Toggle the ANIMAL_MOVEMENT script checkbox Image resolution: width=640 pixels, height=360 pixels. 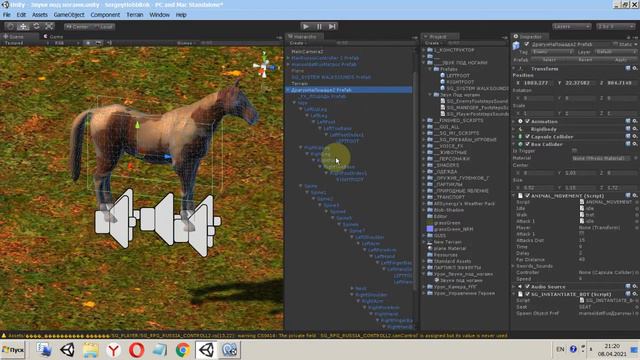click(x=527, y=196)
